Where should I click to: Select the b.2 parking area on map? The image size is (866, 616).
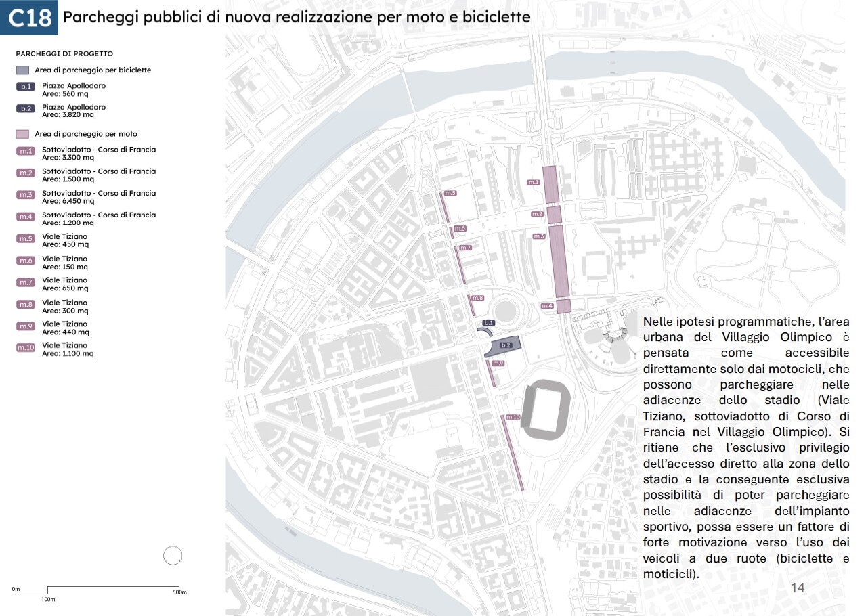click(505, 345)
